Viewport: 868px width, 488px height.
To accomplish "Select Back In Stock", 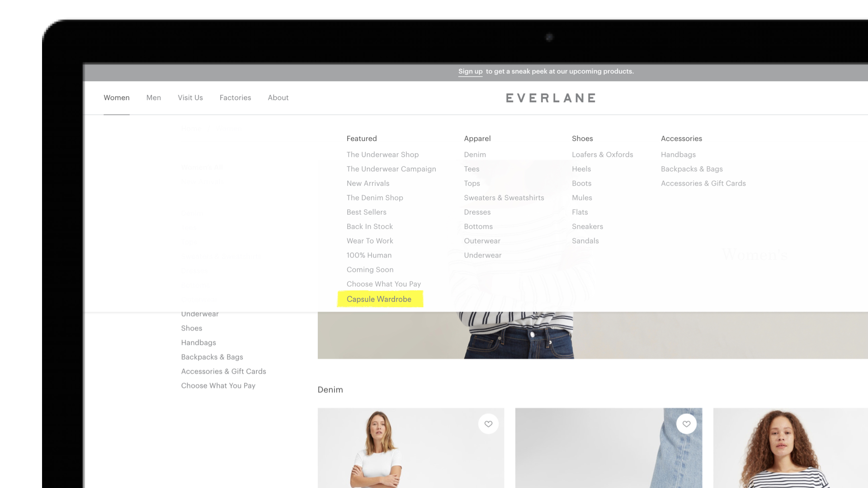I will pyautogui.click(x=369, y=226).
